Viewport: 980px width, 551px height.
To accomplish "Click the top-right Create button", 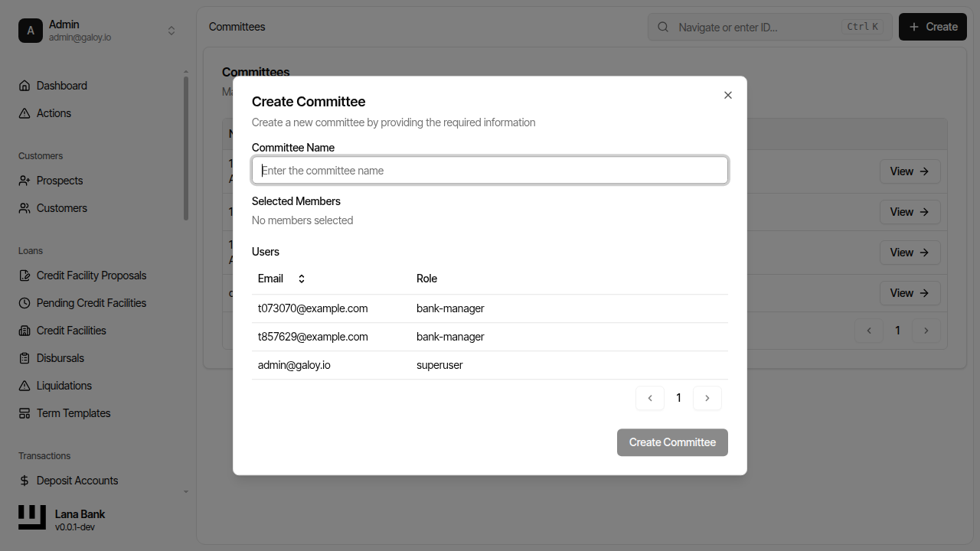I will click(932, 26).
